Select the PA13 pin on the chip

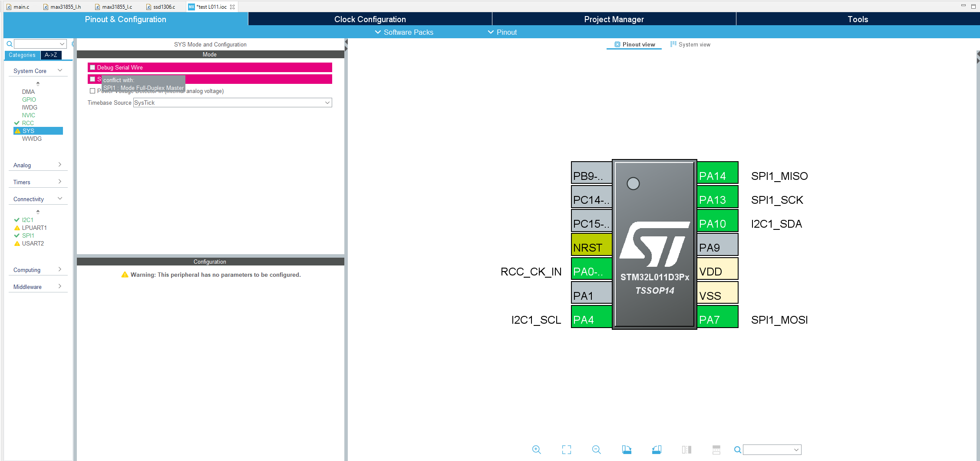(x=717, y=196)
